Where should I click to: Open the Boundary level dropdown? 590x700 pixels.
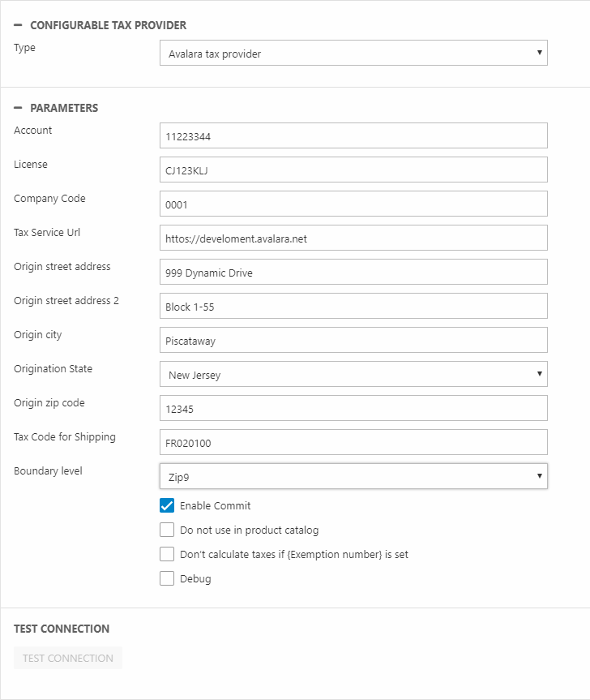[x=353, y=477]
